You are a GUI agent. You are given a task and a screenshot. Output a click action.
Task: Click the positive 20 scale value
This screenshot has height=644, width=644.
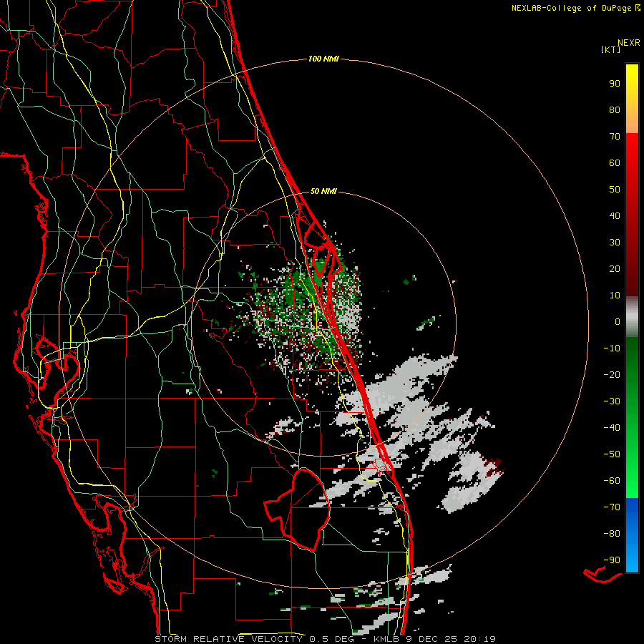(615, 269)
